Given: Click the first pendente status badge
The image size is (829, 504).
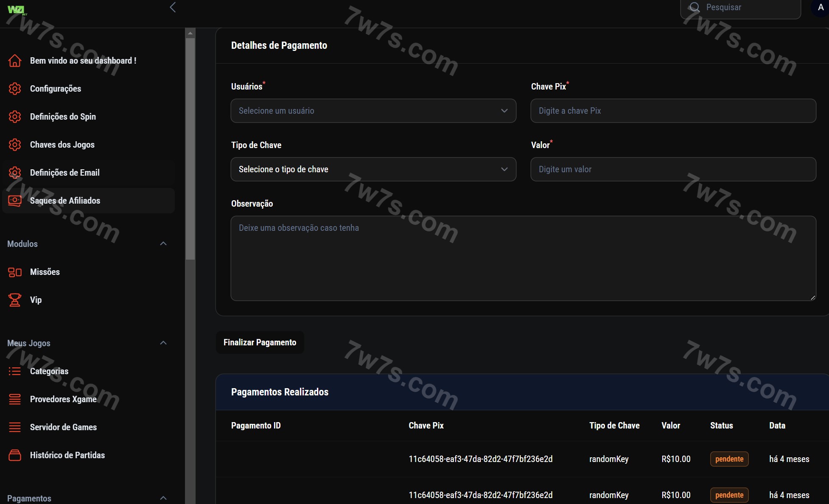Looking at the screenshot, I should pyautogui.click(x=729, y=459).
